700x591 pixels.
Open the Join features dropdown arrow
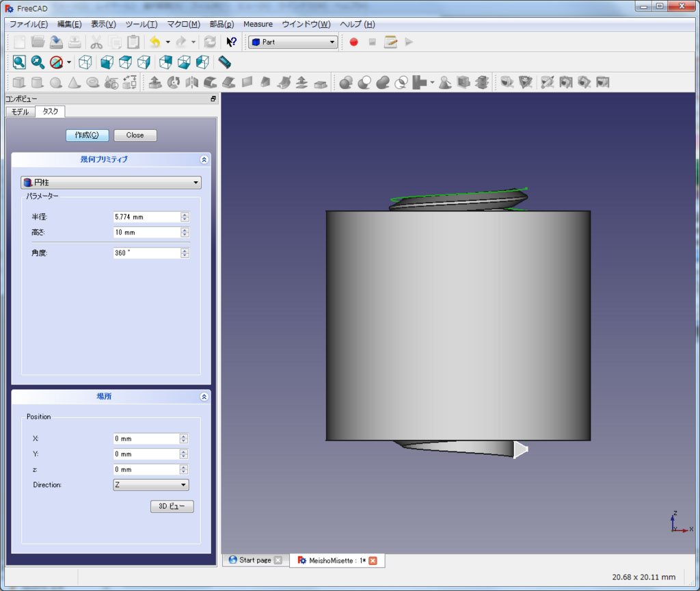[x=432, y=82]
